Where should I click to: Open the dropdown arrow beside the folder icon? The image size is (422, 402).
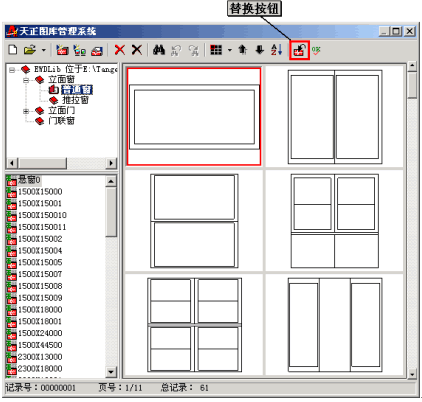pos(44,50)
